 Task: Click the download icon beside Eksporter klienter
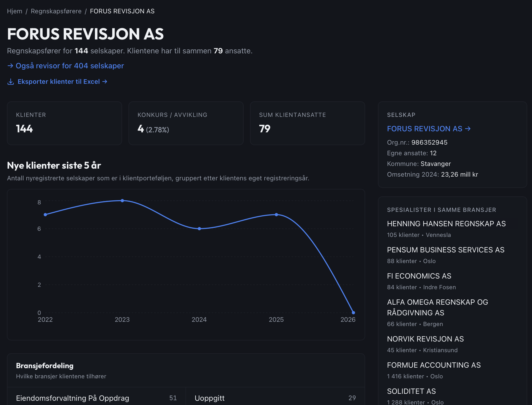11,82
